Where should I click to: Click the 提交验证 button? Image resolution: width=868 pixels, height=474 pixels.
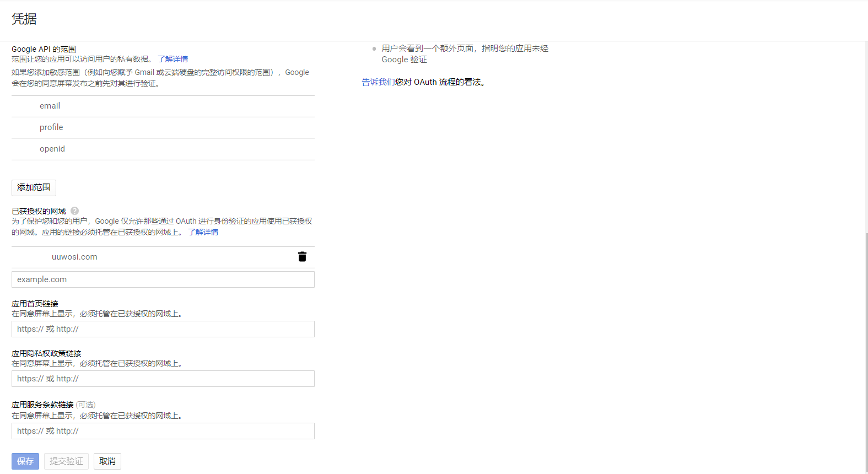66,461
